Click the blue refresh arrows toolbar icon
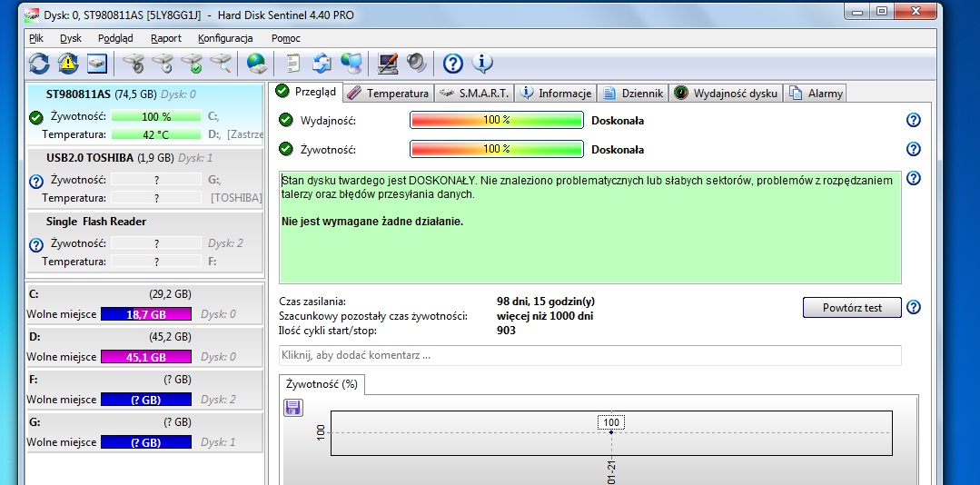 point(39,64)
